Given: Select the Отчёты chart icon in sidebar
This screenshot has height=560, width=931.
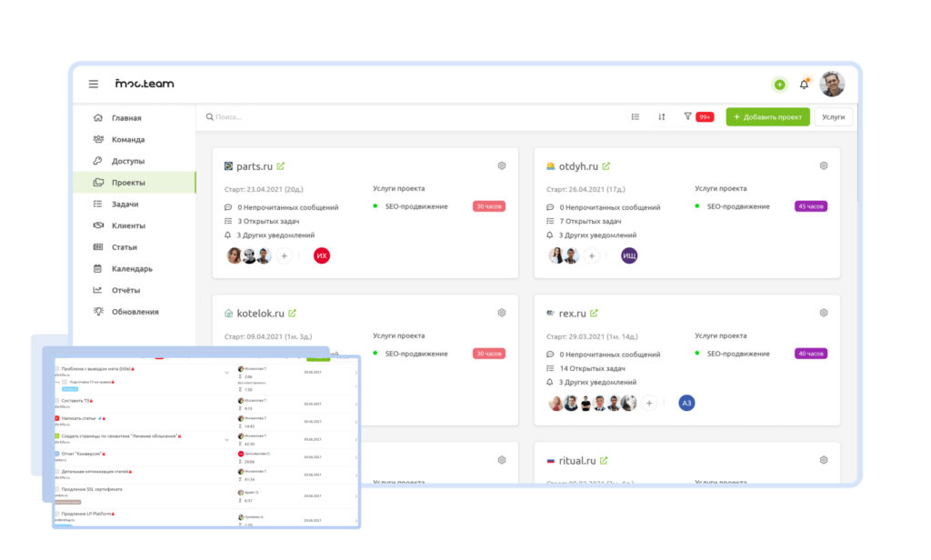Looking at the screenshot, I should (95, 287).
